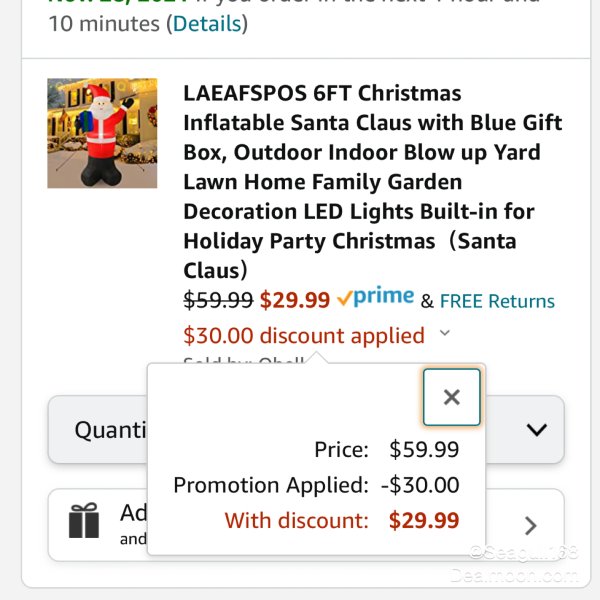600x600 pixels.
Task: Click the 10 minutes delivery text
Action: point(104,24)
